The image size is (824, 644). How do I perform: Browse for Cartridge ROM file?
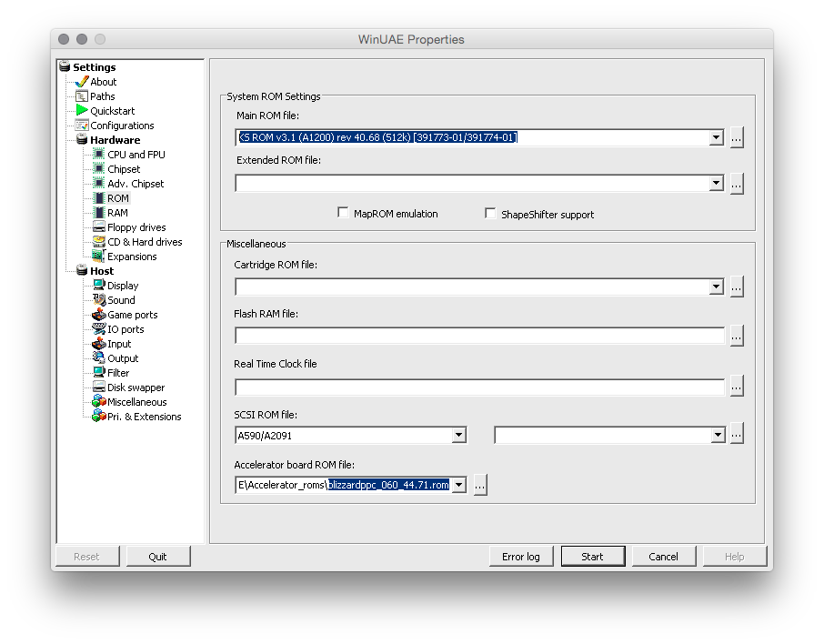point(737,287)
